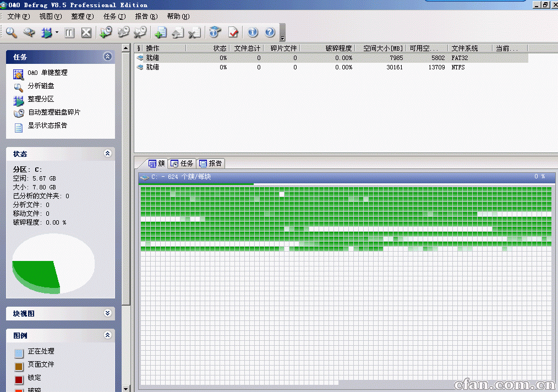
Task: Click the NTFS file system cell
Action: pyautogui.click(x=458, y=67)
